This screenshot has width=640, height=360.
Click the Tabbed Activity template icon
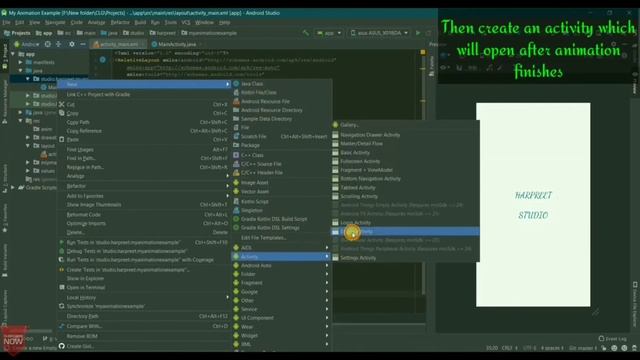click(335, 187)
